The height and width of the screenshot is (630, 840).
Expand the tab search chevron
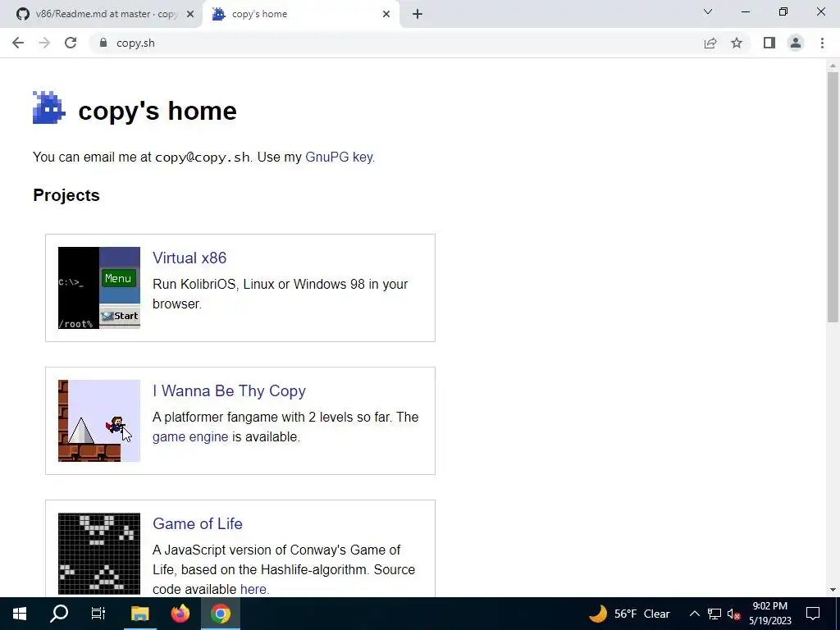coord(708,11)
